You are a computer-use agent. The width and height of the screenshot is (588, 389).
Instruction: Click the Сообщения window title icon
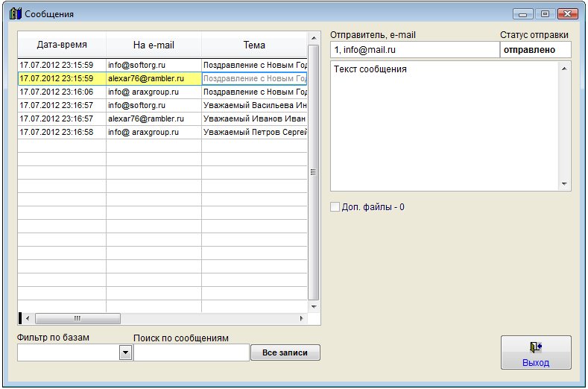[16, 13]
